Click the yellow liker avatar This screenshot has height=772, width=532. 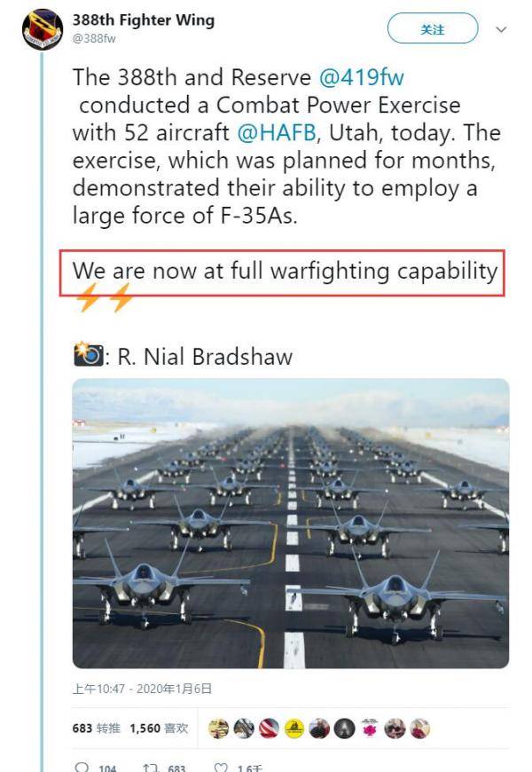[293, 729]
